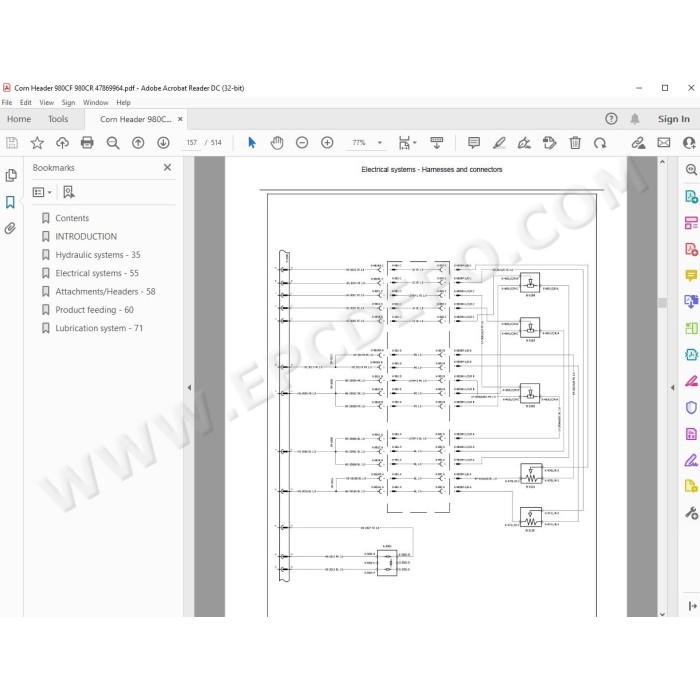Click the vertical scrollbar thumb
Viewport: 700px width, 700px height.
(662, 303)
